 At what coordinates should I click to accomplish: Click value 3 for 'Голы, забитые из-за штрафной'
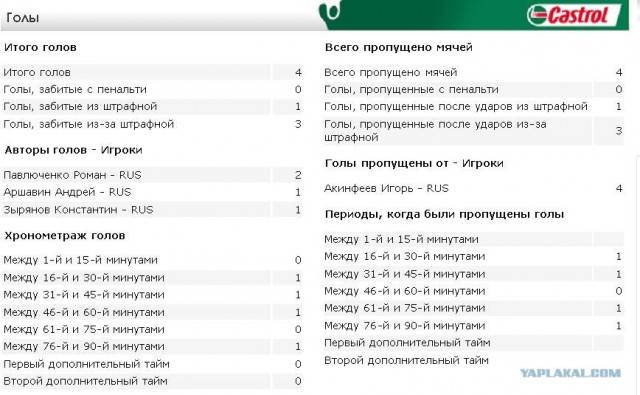[x=298, y=124]
